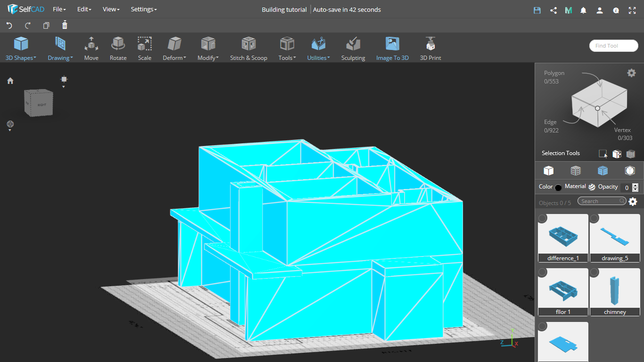Click the fllor 1 name label
This screenshot has height=362, width=644.
[x=563, y=312]
